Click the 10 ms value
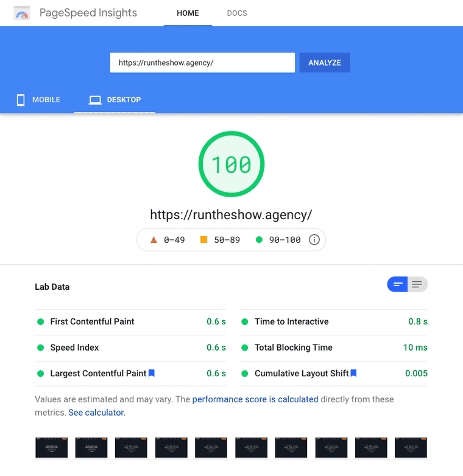463x476 pixels. [415, 348]
